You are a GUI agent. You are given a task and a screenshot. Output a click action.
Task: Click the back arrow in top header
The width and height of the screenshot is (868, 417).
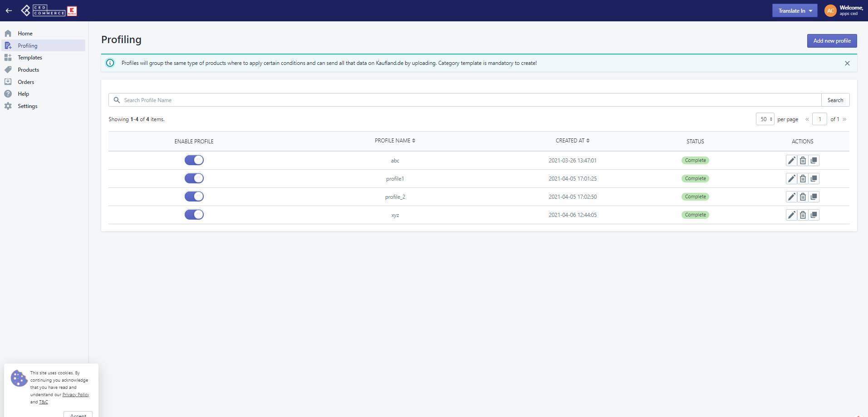pyautogui.click(x=9, y=10)
